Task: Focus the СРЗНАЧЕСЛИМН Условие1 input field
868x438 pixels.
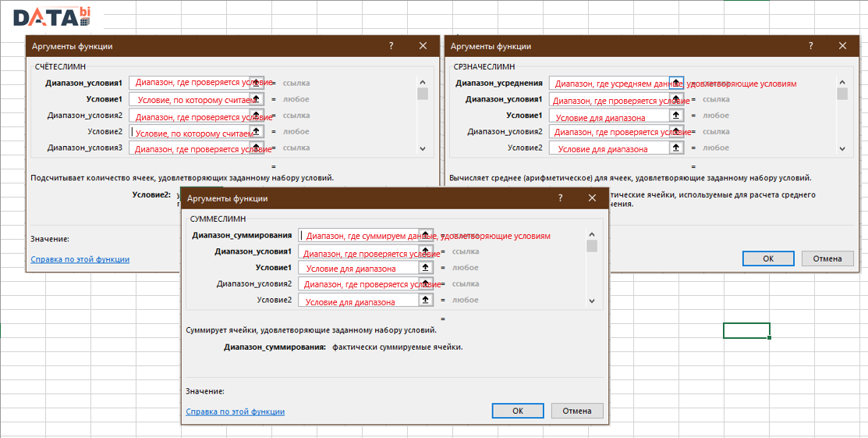Action: pos(609,116)
